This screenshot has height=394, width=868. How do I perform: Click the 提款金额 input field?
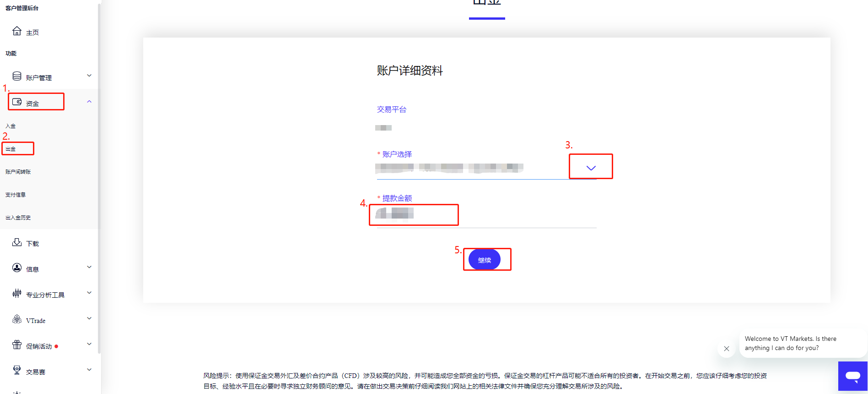tap(485, 214)
